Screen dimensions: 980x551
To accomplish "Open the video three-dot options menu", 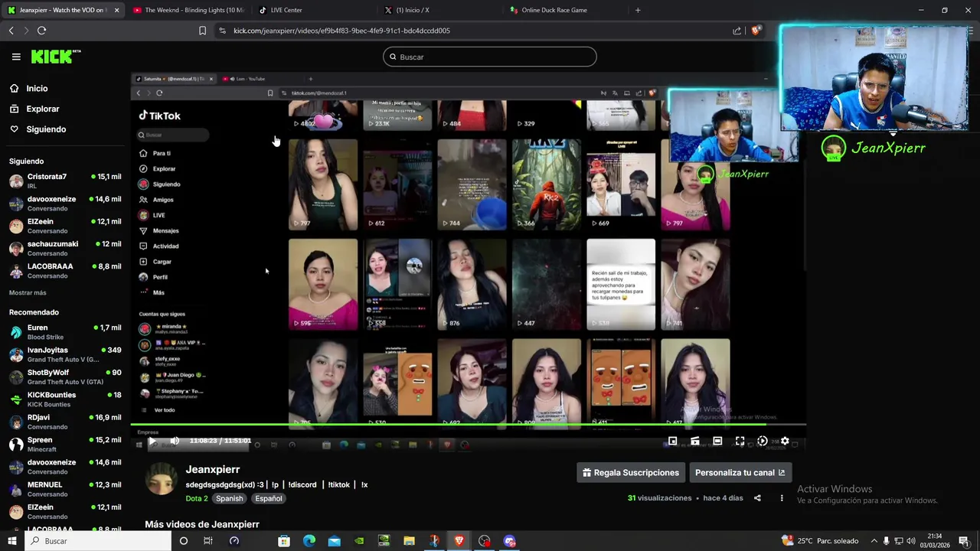I will 782,498.
